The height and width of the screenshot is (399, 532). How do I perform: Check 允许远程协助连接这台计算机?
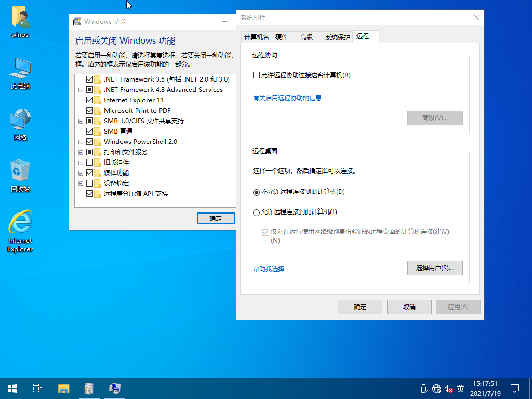pos(257,75)
